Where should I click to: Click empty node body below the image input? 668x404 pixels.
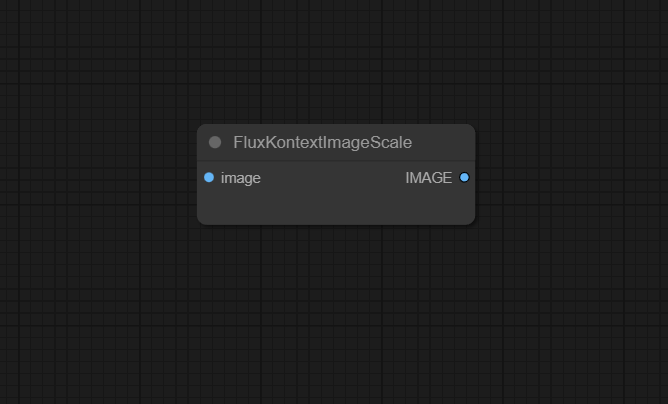click(260, 205)
